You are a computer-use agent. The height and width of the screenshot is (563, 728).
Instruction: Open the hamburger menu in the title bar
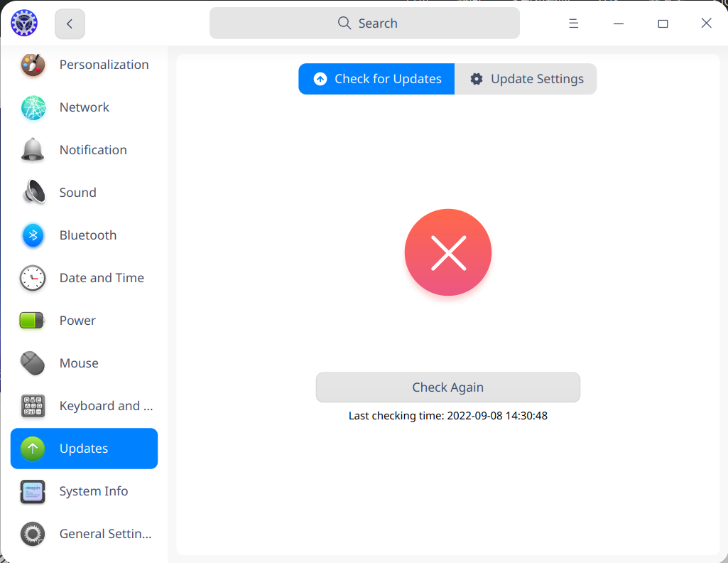tap(573, 23)
